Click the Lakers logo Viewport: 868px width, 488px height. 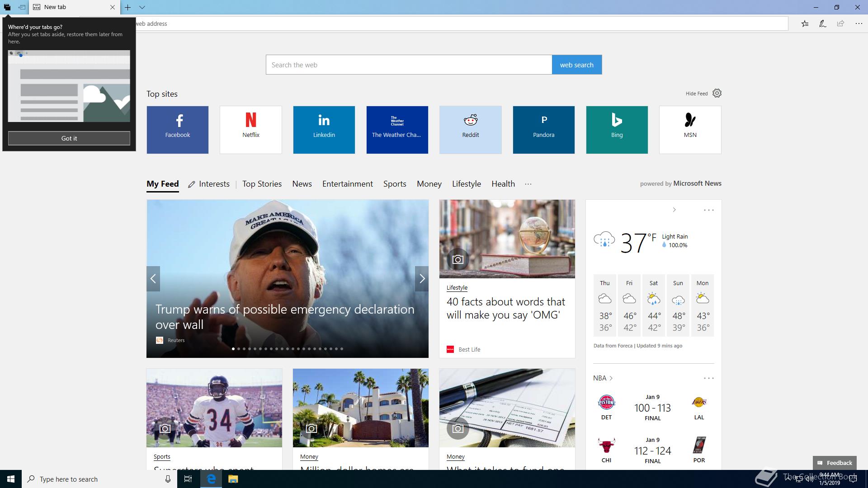coord(699,402)
